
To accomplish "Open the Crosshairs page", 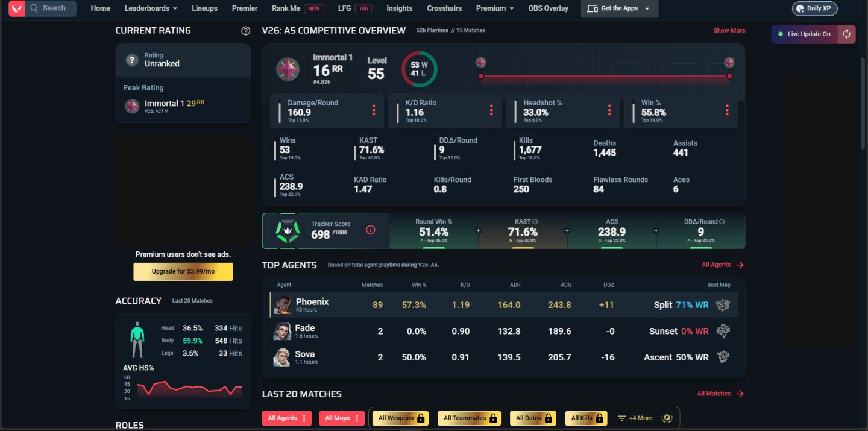I will tap(444, 8).
